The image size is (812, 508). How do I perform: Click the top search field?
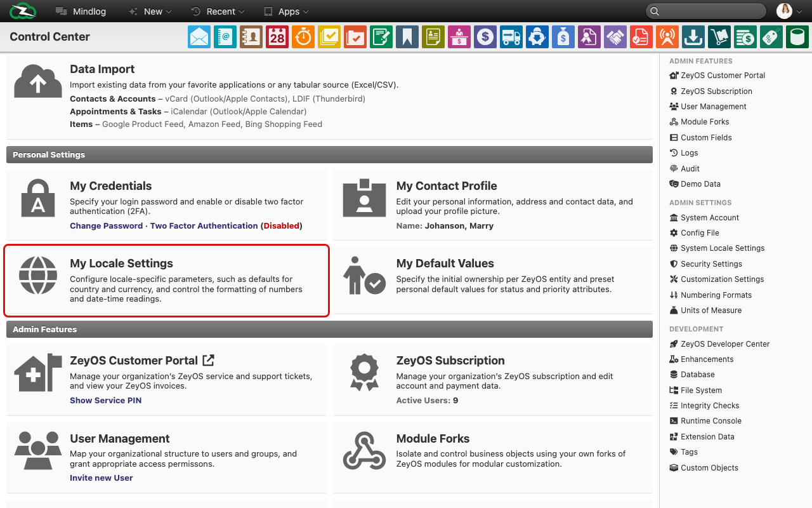point(705,11)
